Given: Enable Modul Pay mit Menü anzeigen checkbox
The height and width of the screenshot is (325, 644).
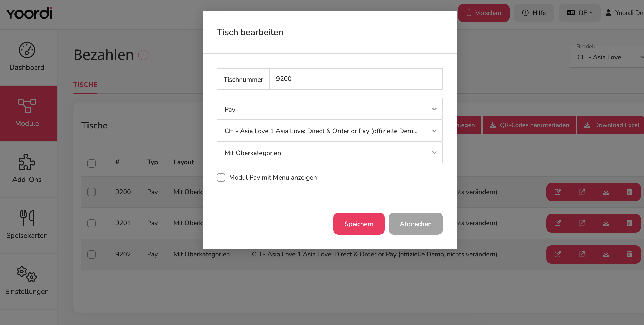Looking at the screenshot, I should coord(221,178).
